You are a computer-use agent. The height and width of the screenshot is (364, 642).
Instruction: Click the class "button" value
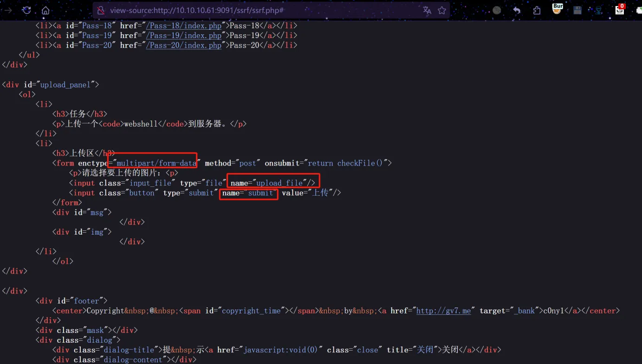point(142,193)
